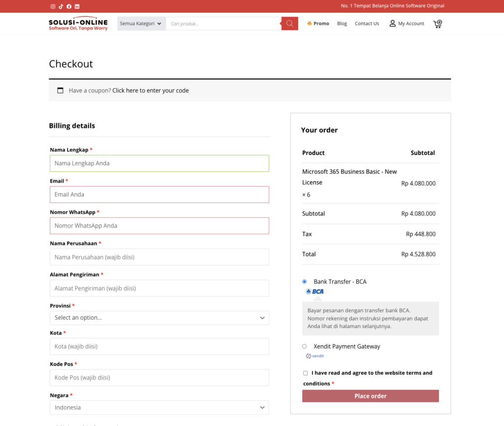Click the Total amount Rp 4.528.800

pos(418,254)
